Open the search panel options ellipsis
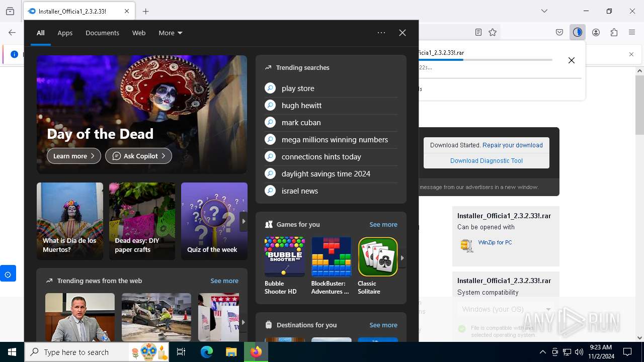 [x=381, y=33]
